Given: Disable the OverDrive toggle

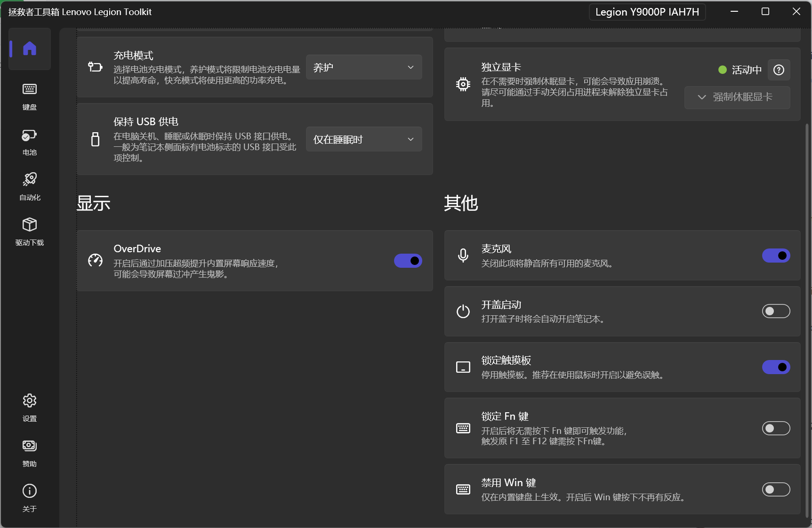Looking at the screenshot, I should click(408, 261).
